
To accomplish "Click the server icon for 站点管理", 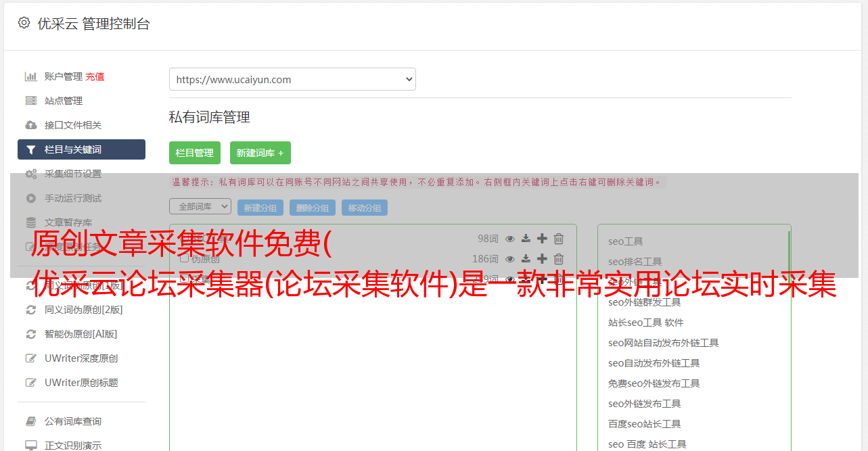I will tap(30, 101).
